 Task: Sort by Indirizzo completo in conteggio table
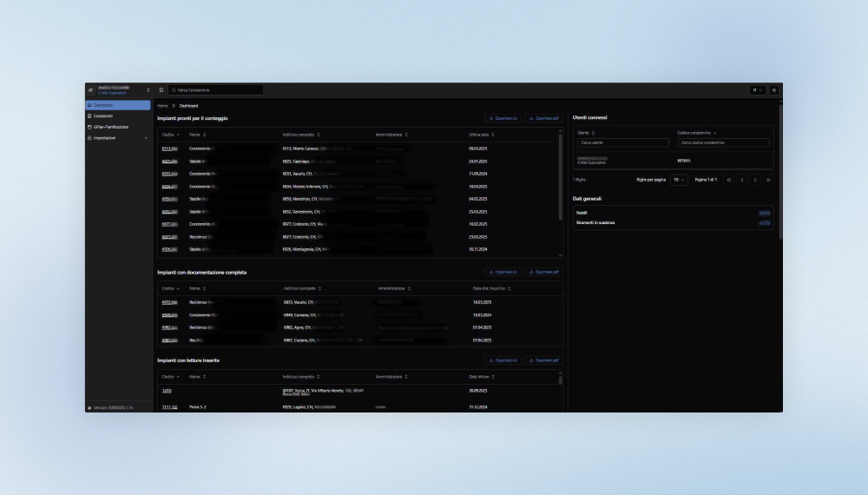coord(300,135)
